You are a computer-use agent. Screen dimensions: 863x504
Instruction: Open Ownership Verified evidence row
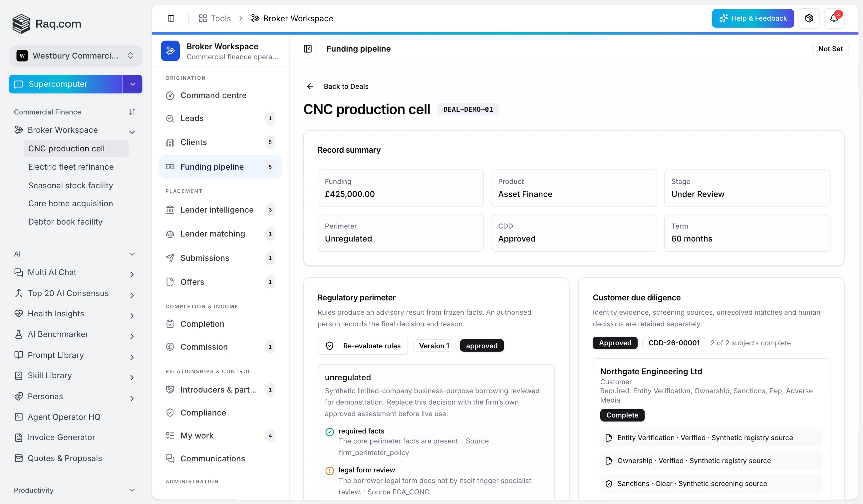pos(711,460)
